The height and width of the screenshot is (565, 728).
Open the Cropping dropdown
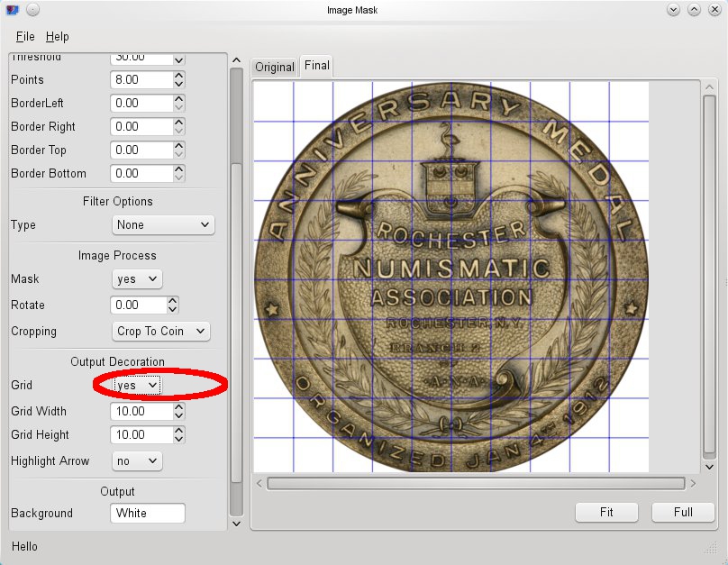pos(160,331)
